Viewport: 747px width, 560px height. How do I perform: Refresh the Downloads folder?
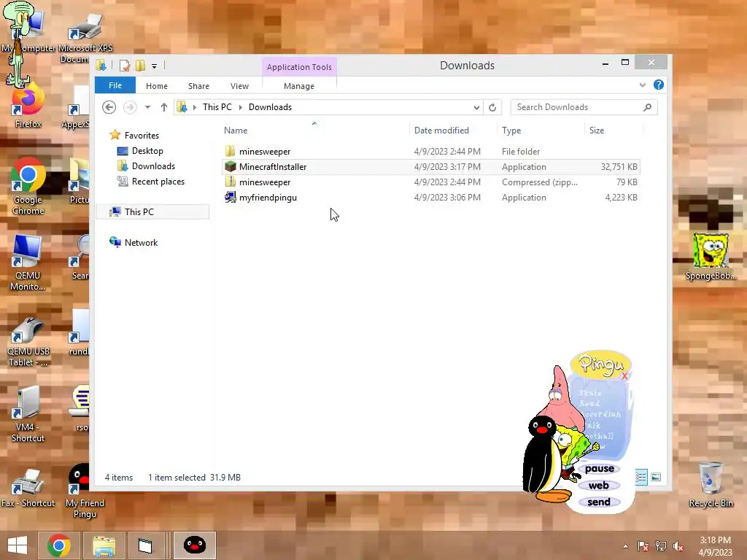pyautogui.click(x=492, y=108)
